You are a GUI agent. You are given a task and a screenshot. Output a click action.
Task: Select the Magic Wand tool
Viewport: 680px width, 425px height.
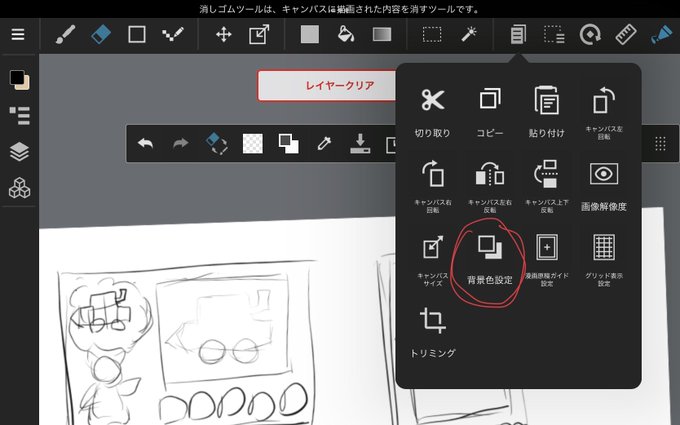pyautogui.click(x=468, y=34)
